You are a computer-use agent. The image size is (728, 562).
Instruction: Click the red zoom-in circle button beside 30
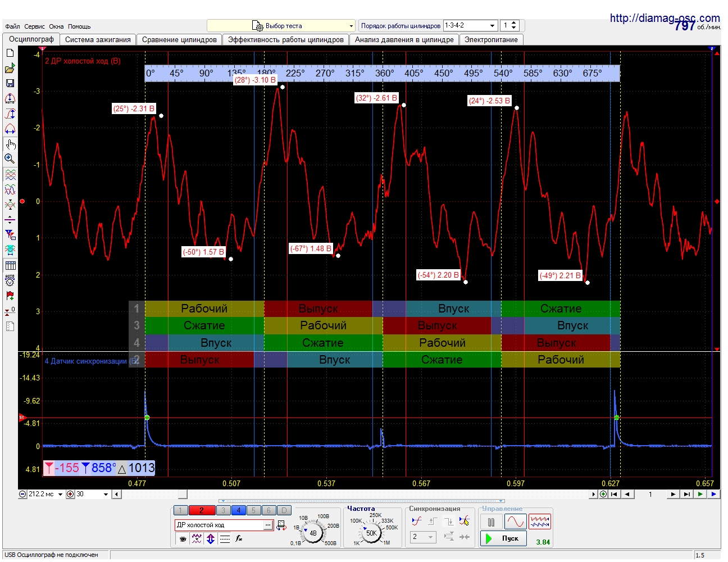coord(70,495)
